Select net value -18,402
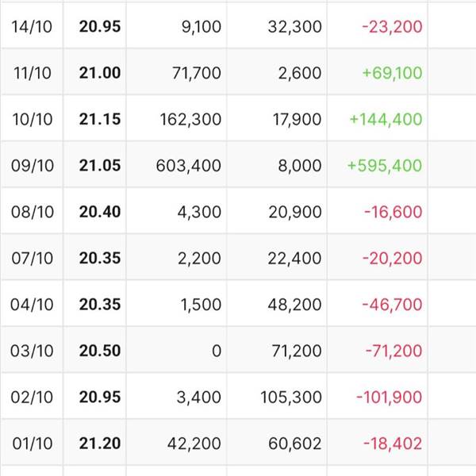 pos(393,443)
